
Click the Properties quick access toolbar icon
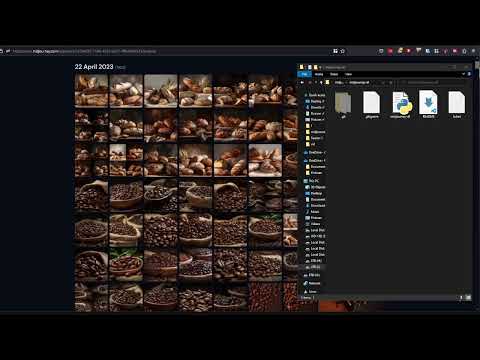pyautogui.click(x=310, y=67)
